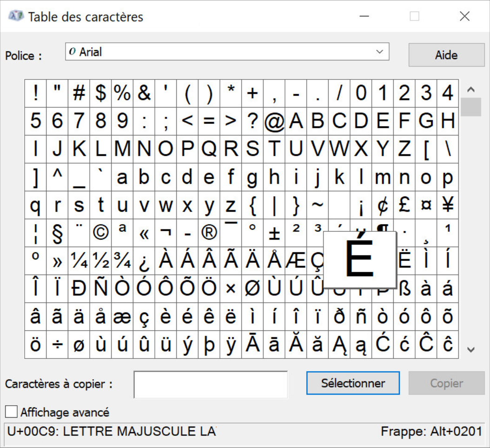Select the lowercase é character
The height and width of the screenshot is (448, 490).
pyautogui.click(x=187, y=317)
